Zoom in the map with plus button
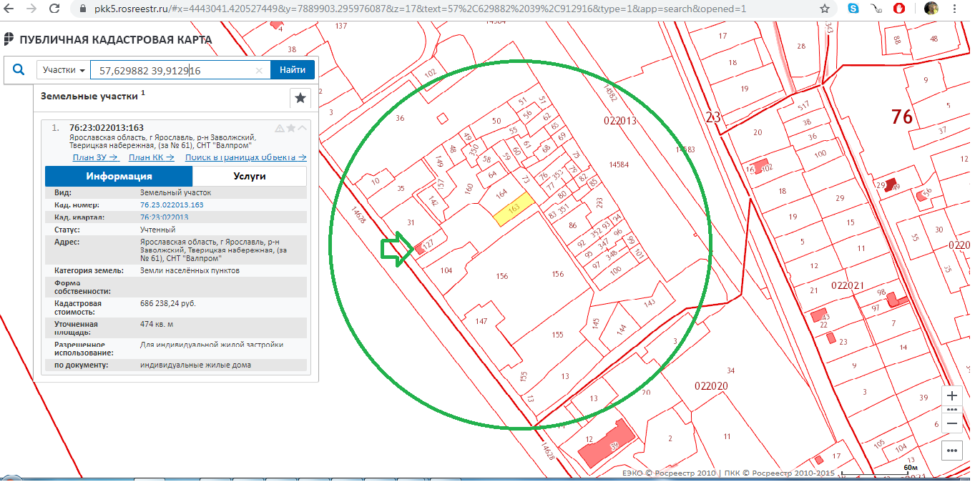Image resolution: width=980 pixels, height=482 pixels. (x=951, y=395)
